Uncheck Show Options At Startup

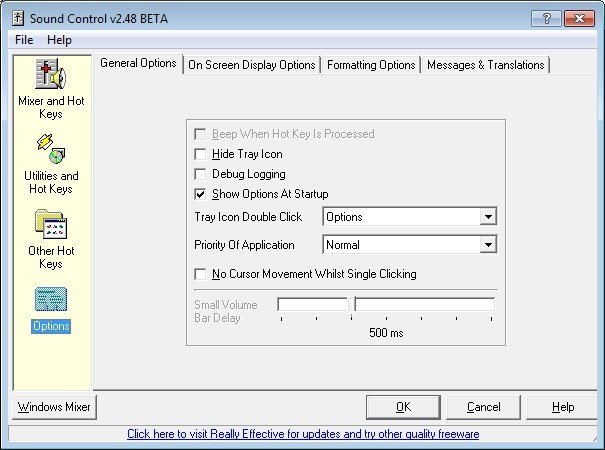click(201, 194)
